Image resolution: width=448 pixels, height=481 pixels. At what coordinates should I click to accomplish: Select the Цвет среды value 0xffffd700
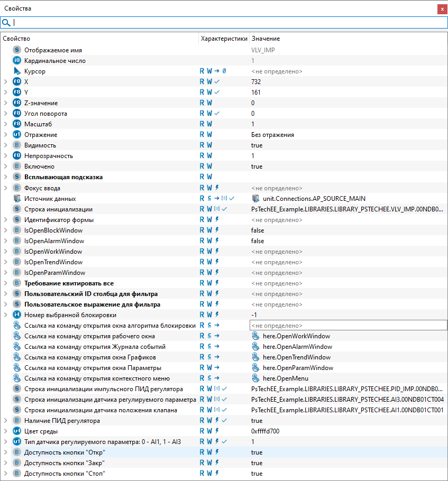(x=266, y=431)
